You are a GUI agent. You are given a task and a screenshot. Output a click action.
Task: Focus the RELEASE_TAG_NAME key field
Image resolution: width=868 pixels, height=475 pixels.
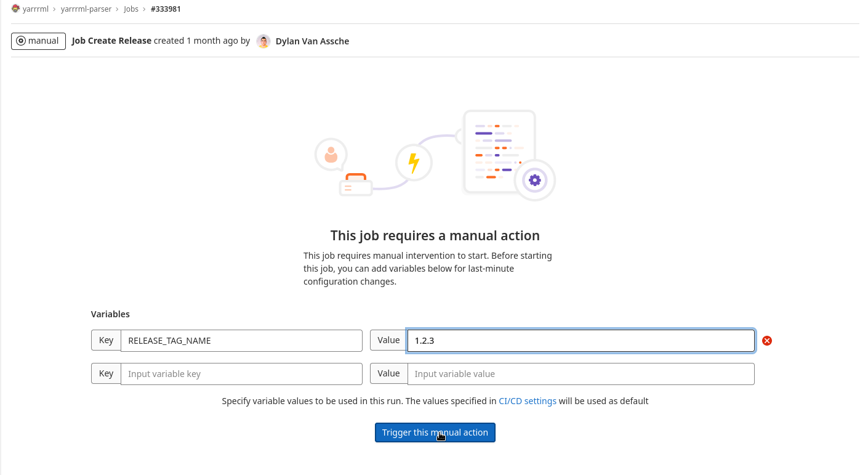[241, 341]
